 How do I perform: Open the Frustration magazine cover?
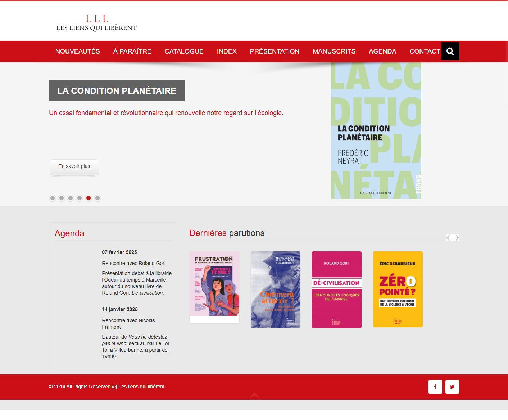[214, 284]
